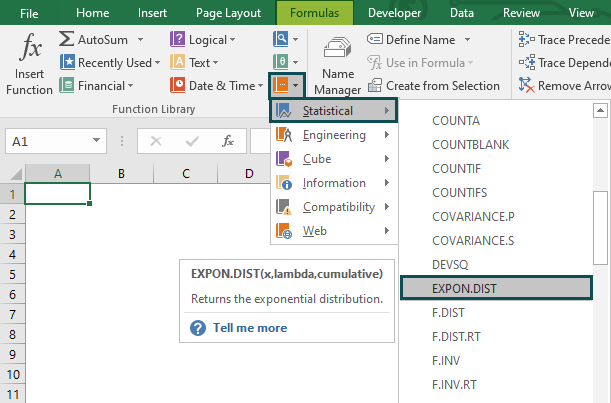Open the Insert Function dialog

[29, 64]
